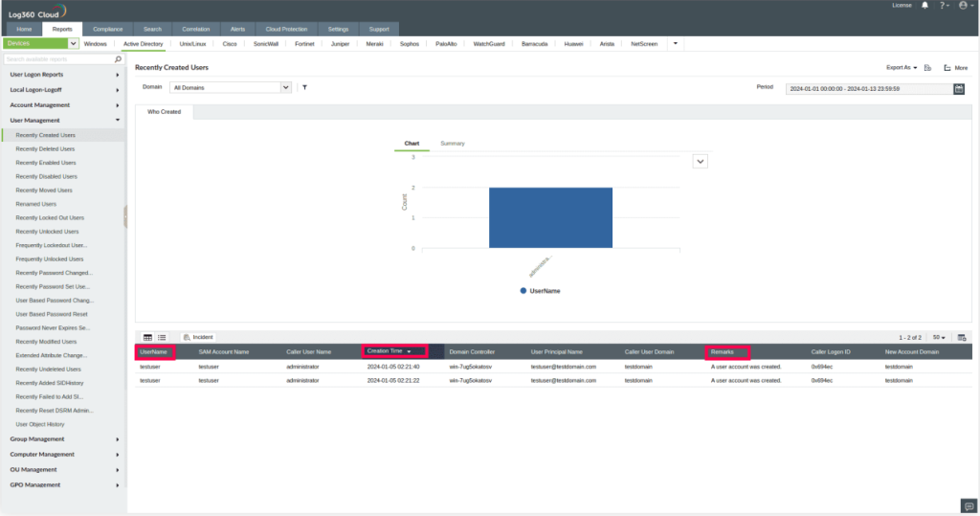Open Recently Deleted Users report
980x516 pixels.
(x=45, y=148)
